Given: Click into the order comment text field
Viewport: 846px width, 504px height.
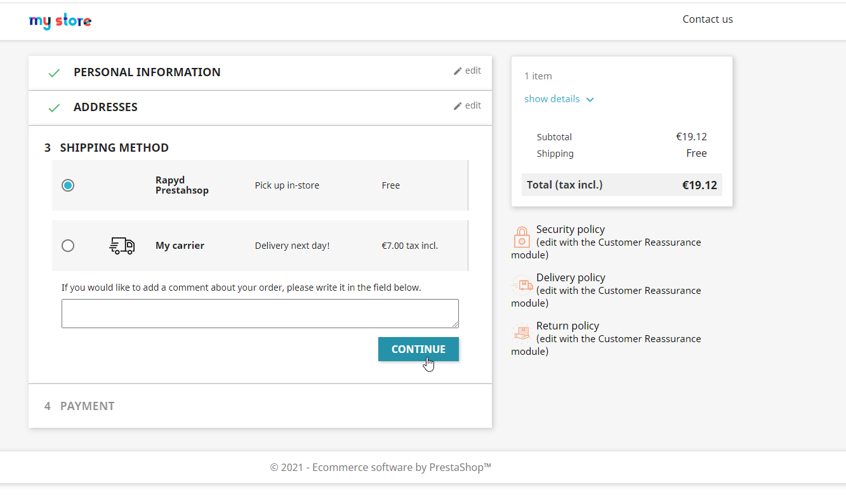Looking at the screenshot, I should click(260, 314).
